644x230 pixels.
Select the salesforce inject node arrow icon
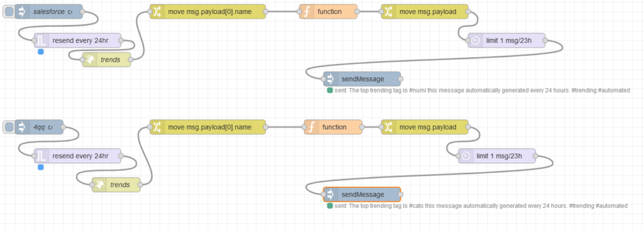coord(21,12)
